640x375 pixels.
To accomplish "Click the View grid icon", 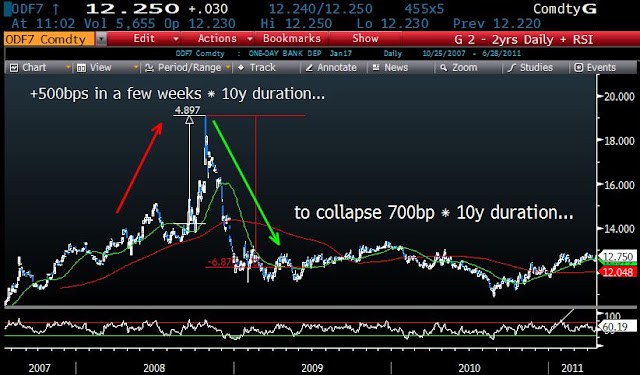I will pos(81,68).
